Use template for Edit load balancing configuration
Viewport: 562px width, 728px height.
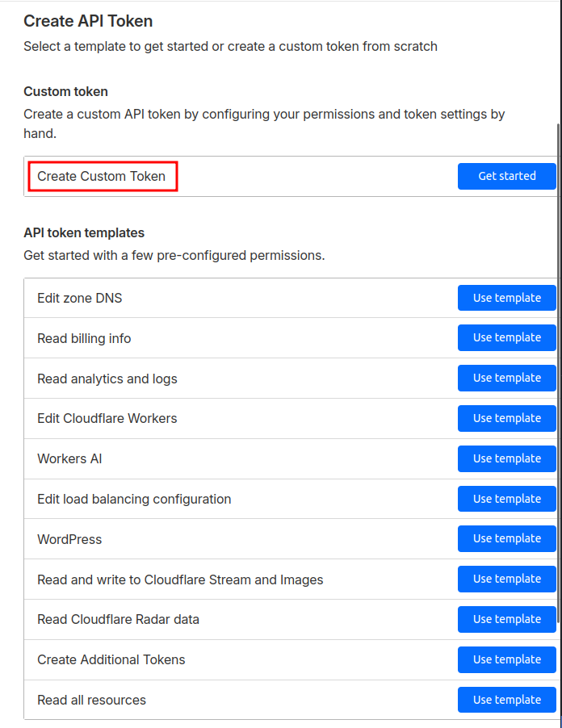pos(506,499)
